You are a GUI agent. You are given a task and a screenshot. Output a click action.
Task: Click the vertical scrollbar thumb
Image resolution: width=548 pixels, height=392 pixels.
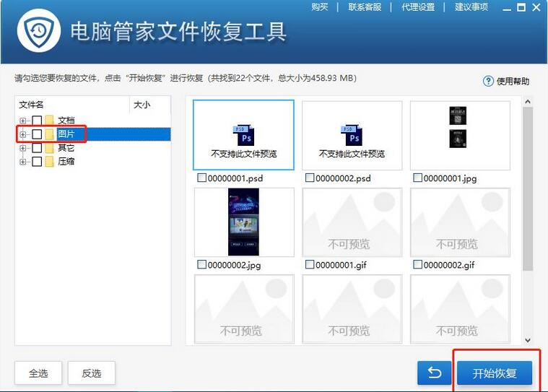[528, 189]
